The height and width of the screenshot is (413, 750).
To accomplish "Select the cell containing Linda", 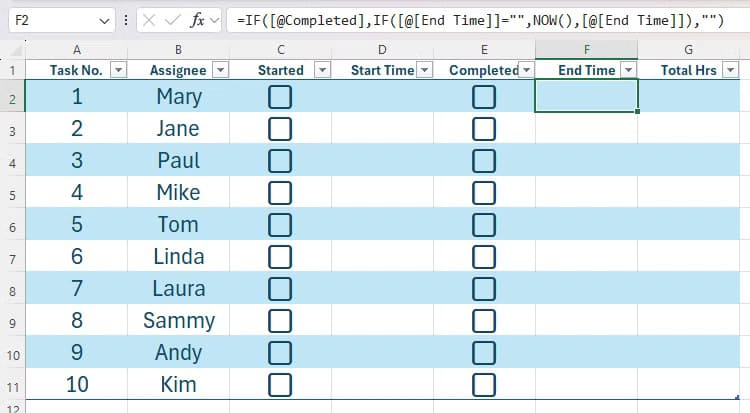I will [x=178, y=257].
